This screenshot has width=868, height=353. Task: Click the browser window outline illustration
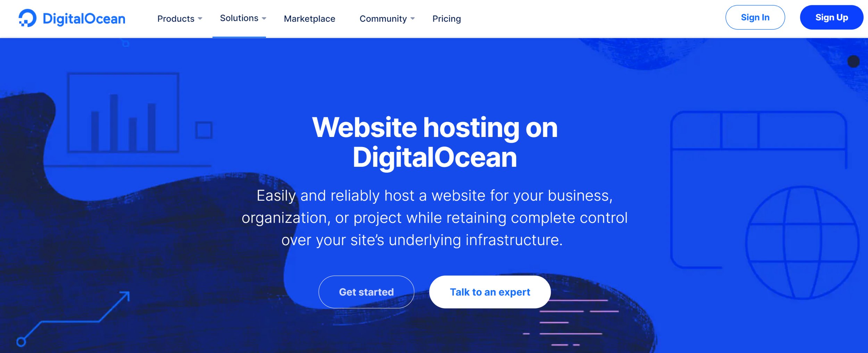point(759,189)
